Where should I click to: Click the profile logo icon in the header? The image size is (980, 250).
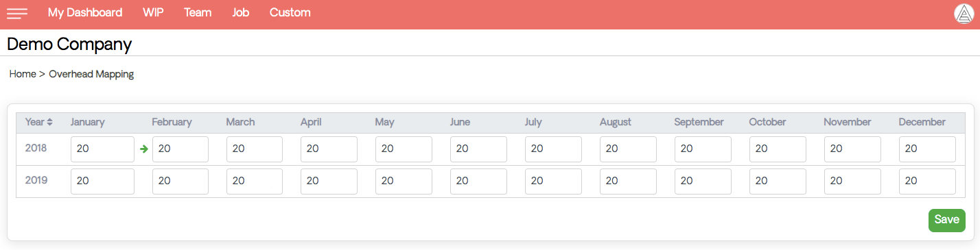tap(964, 14)
